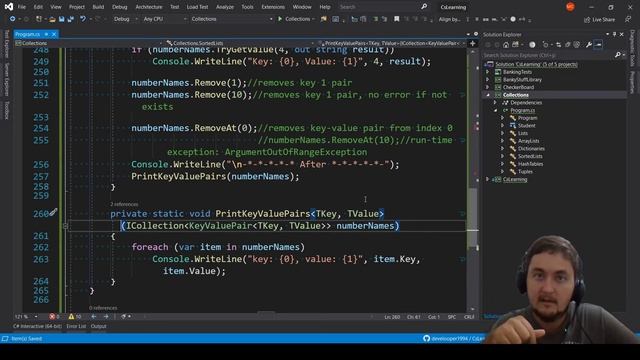
Task: Open the Debug configuration dropdown
Action: coord(125,19)
